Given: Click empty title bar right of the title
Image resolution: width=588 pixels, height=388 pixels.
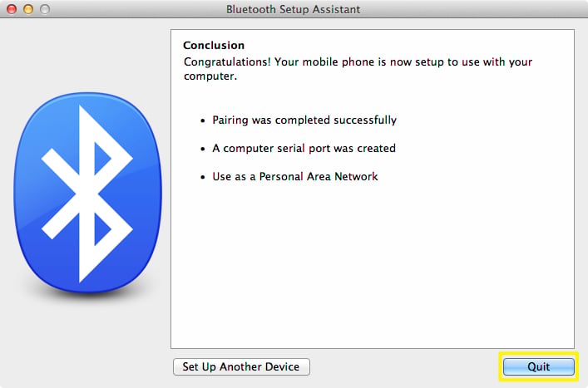Looking at the screenshot, I should point(472,9).
